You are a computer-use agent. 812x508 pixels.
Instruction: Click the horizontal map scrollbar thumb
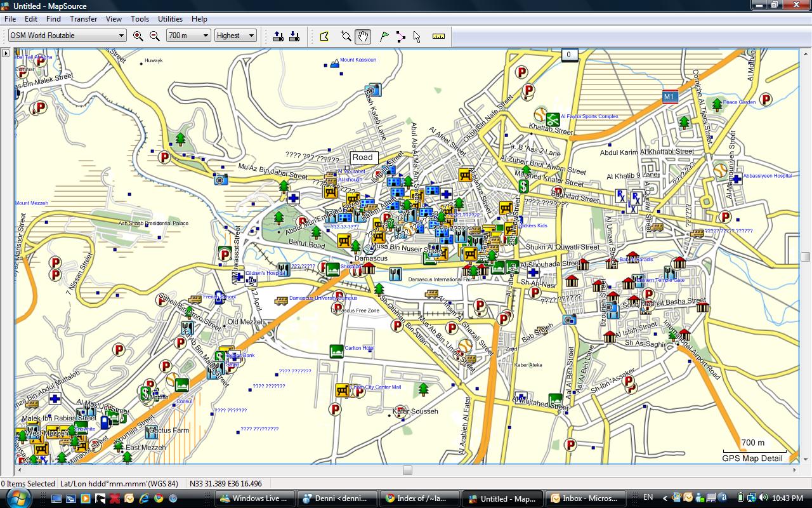pyautogui.click(x=407, y=471)
